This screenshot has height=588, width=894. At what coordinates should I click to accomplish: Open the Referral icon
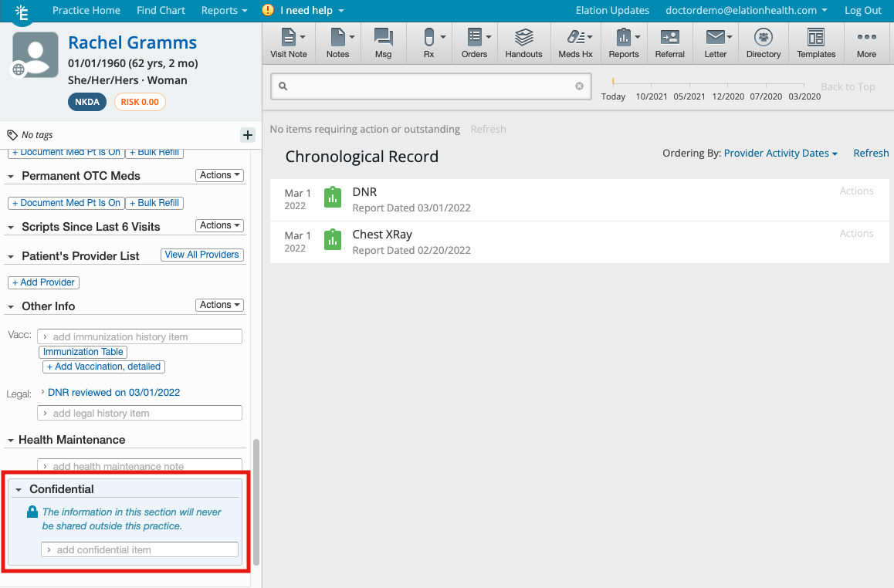(669, 42)
